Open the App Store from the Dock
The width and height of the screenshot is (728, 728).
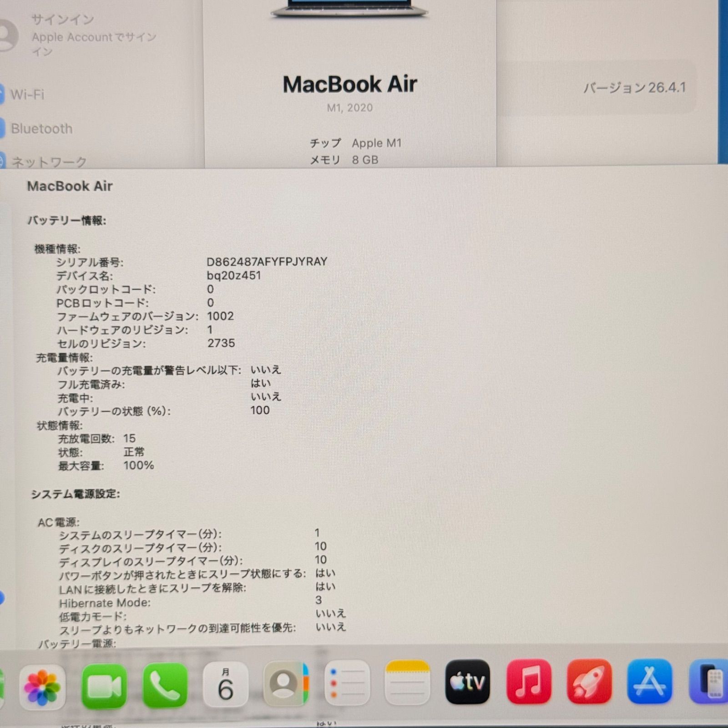(650, 681)
